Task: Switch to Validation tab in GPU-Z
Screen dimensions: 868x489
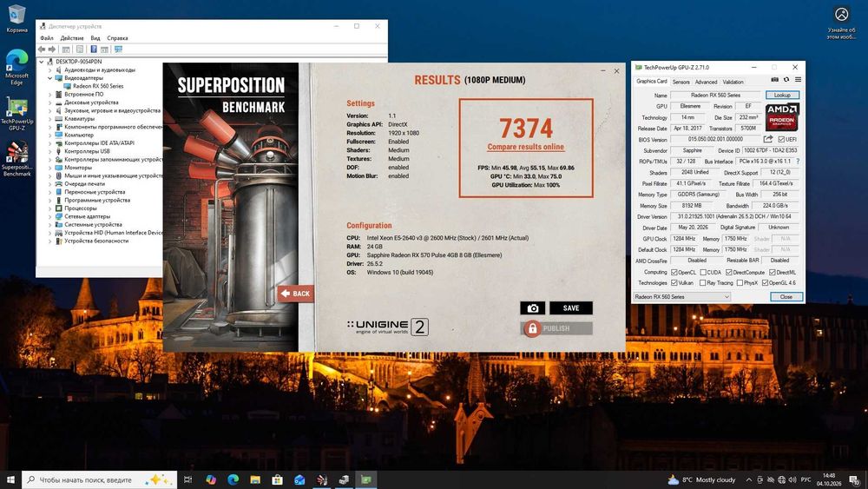Action: click(x=733, y=82)
